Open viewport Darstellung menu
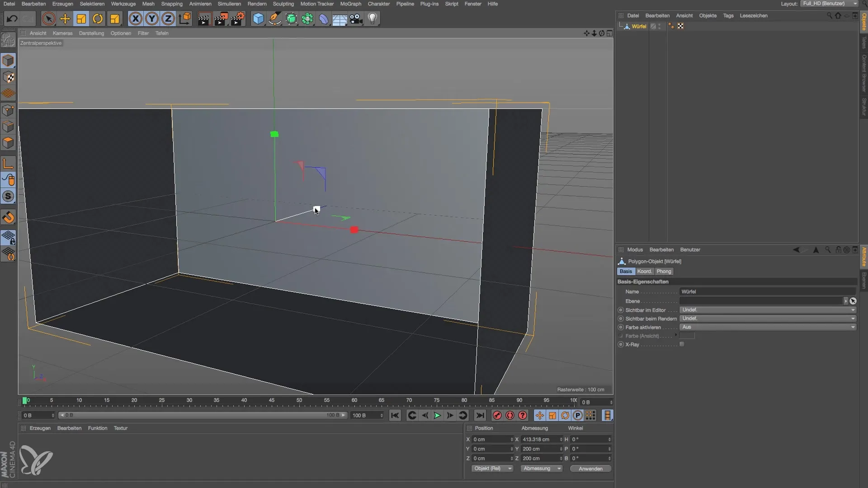 pyautogui.click(x=91, y=33)
